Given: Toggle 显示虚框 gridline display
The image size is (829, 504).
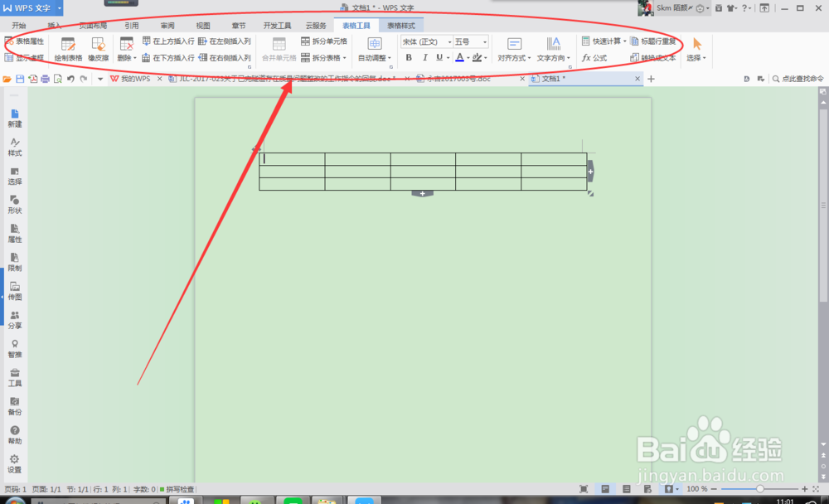Looking at the screenshot, I should [x=24, y=58].
